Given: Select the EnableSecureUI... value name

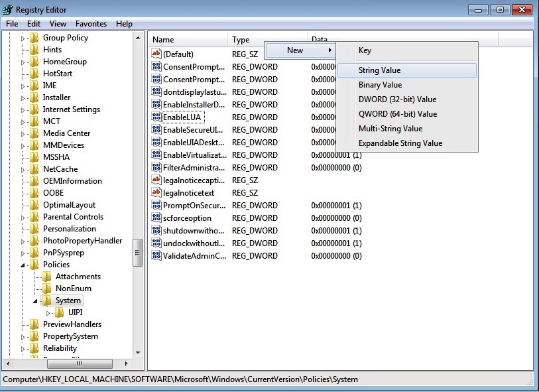Looking at the screenshot, I should (x=193, y=129).
